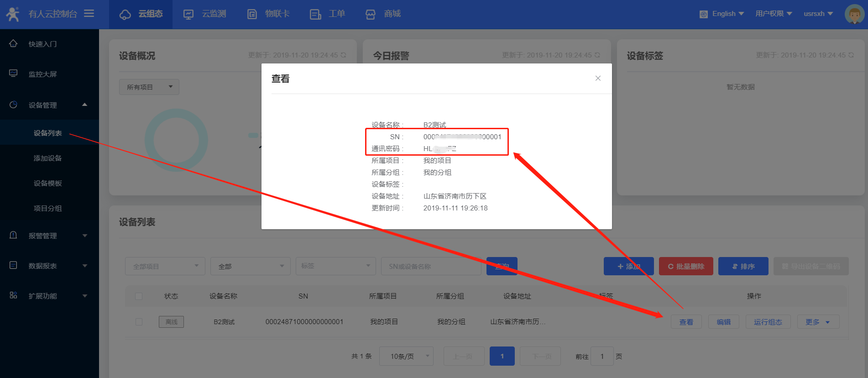Click the 监控大屏 monitor icon in sidebar
868x378 pixels.
click(13, 73)
